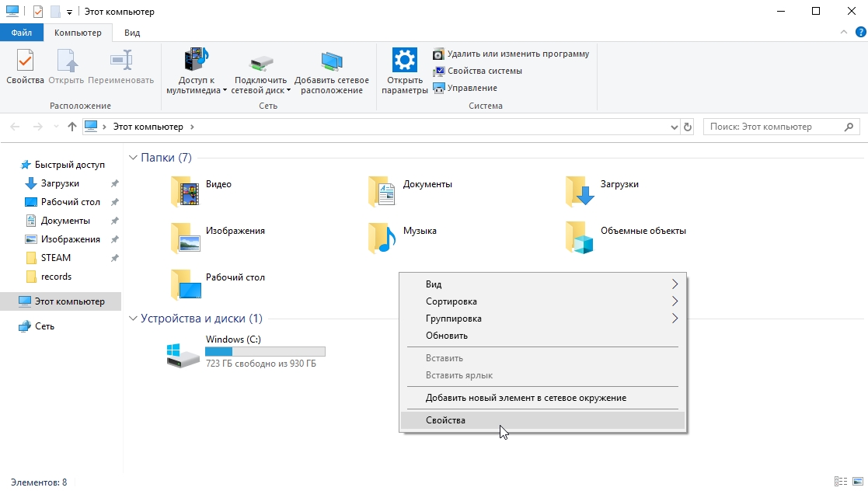
Task: Choose Свойства in context menu
Action: coord(542,420)
